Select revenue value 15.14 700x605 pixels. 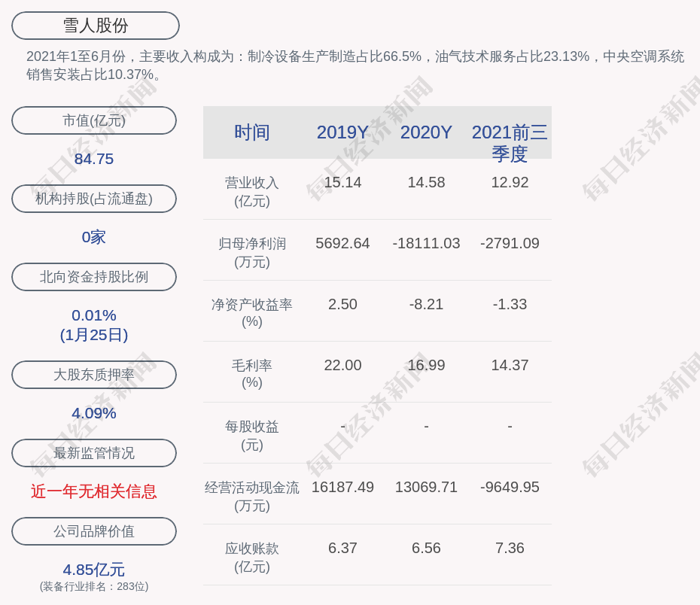click(342, 183)
